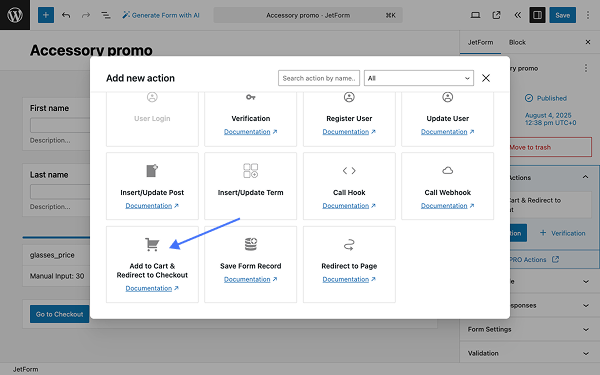Open Verification Documentation link
This screenshot has width=600, height=375.
[250, 132]
